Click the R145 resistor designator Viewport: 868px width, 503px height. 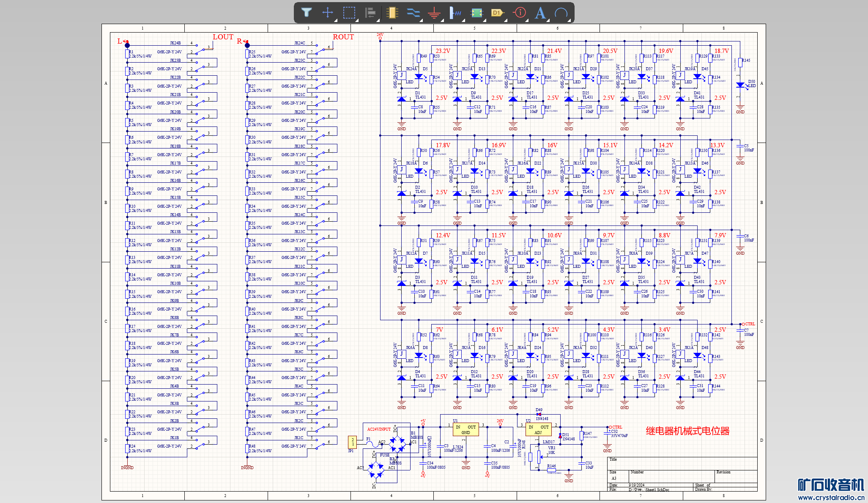(x=746, y=60)
